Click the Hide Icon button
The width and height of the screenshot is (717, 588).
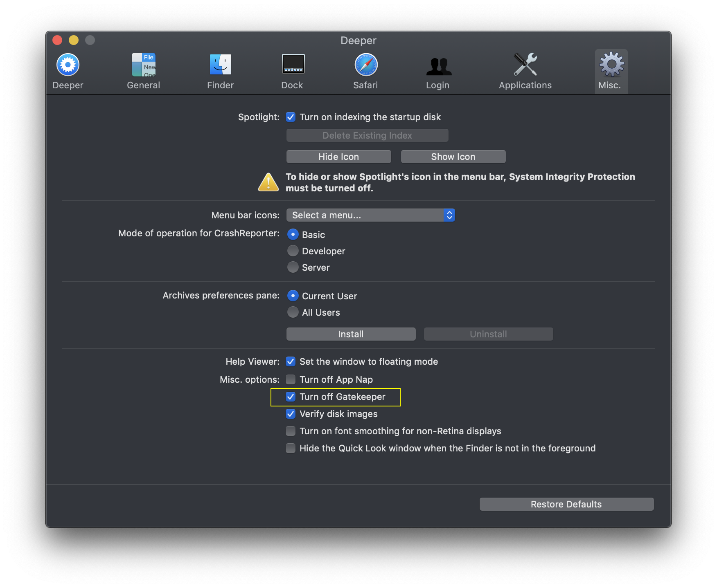click(x=338, y=156)
